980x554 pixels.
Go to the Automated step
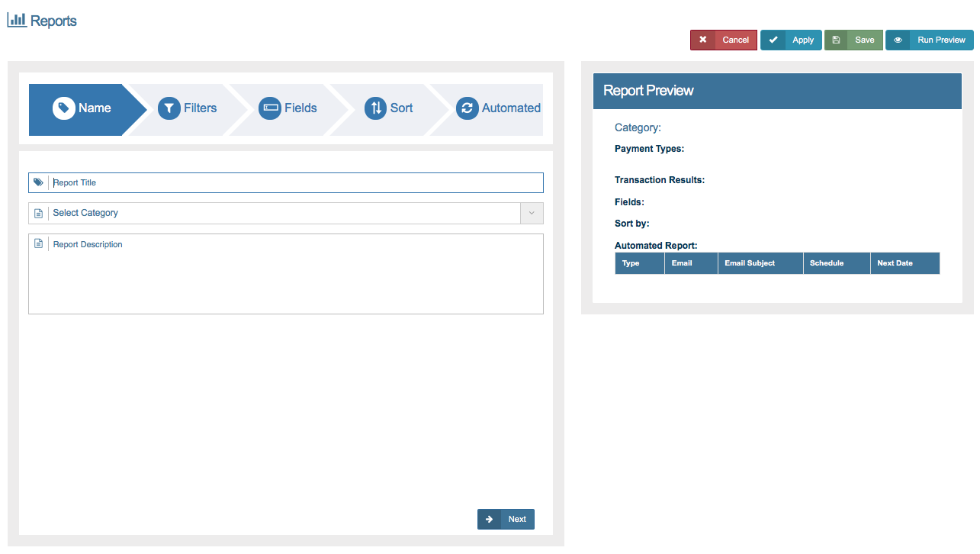(498, 108)
